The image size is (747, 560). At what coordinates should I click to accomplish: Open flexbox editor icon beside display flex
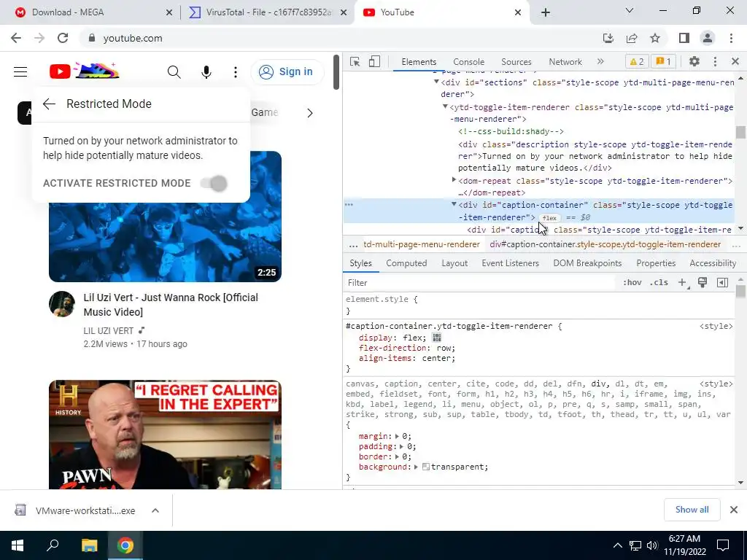[436, 338]
